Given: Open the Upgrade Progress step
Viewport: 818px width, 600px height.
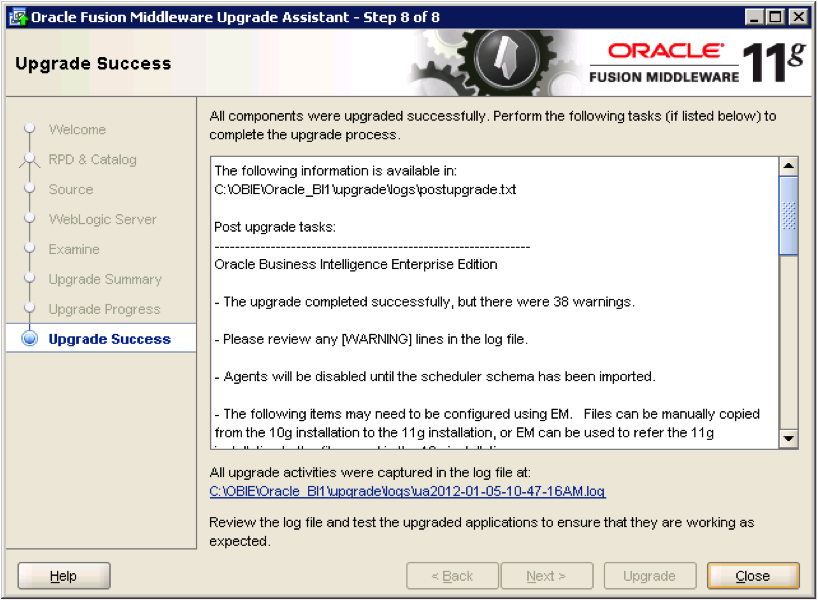Looking at the screenshot, I should (x=104, y=309).
